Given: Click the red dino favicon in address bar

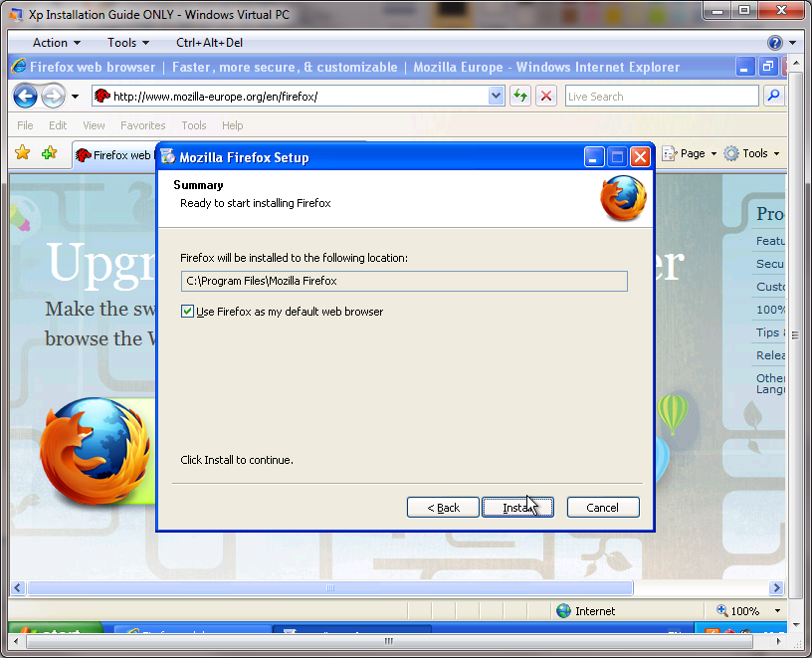Looking at the screenshot, I should coord(102,96).
